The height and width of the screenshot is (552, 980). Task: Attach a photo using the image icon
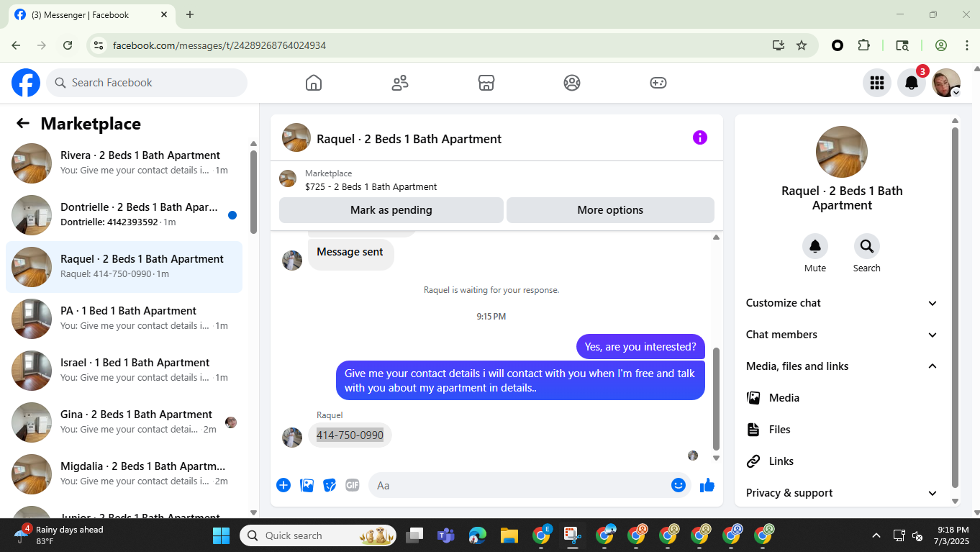click(307, 485)
